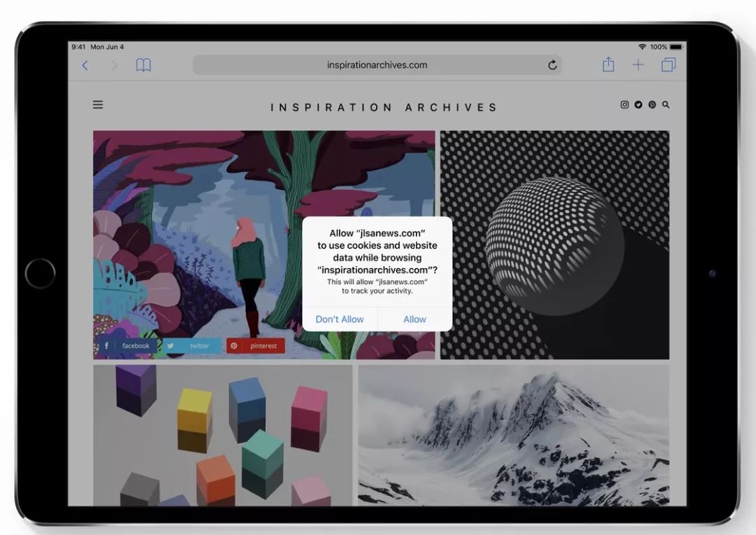Open the Inspiration Archives title link
This screenshot has width=756, height=535.
(384, 107)
